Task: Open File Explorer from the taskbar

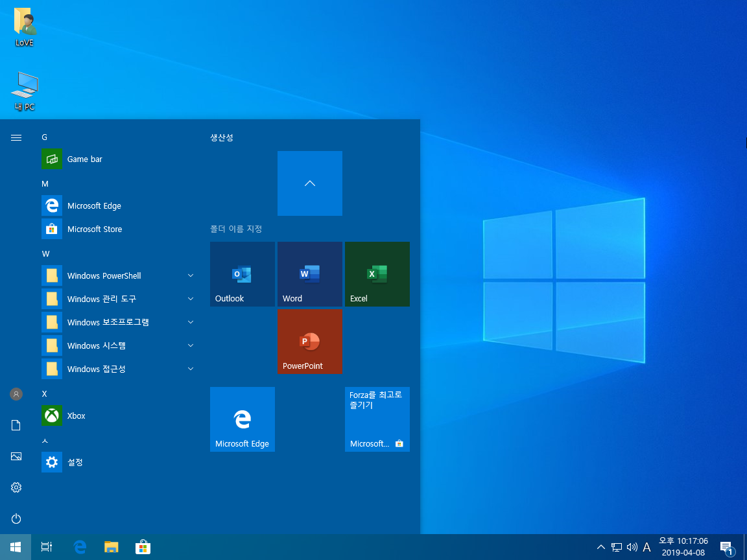Action: click(111, 547)
